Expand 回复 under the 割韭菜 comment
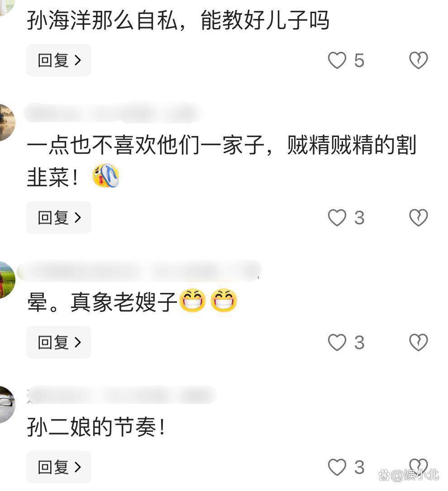Image resolution: width=448 pixels, height=491 pixels. 59,217
